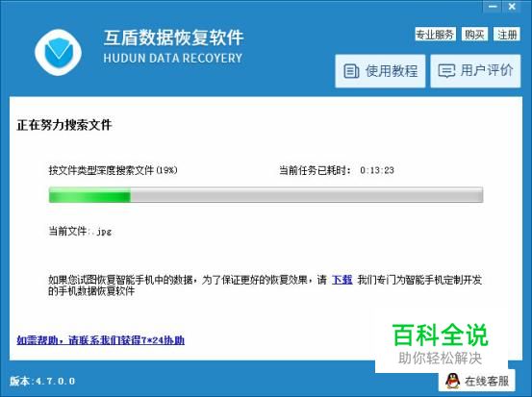Follow the 下载 download link

click(x=342, y=280)
